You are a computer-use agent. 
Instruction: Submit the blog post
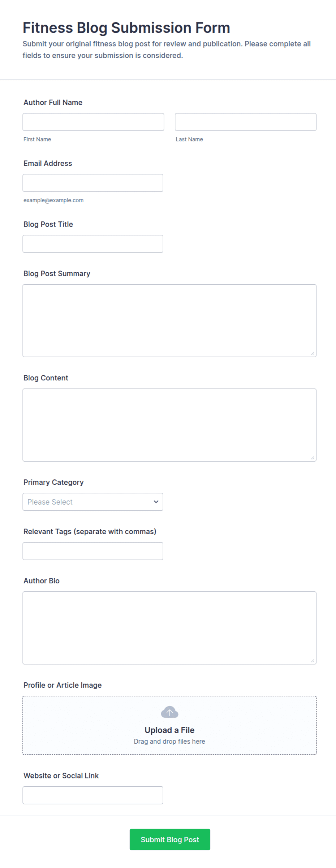coord(170,839)
